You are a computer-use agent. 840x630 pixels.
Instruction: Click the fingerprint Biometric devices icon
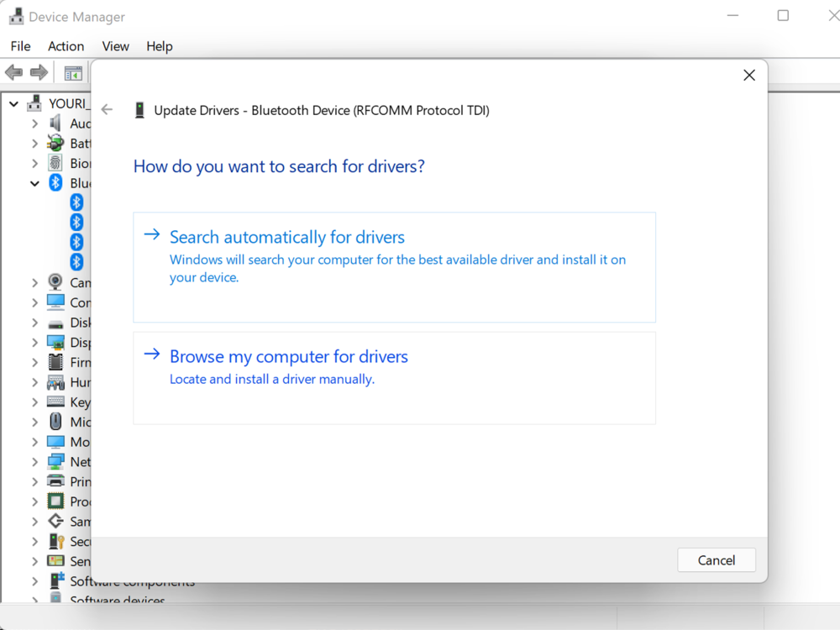pos(55,163)
